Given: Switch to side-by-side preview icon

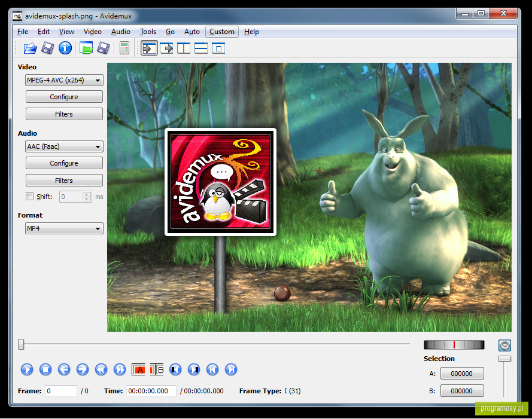Looking at the screenshot, I should point(184,48).
